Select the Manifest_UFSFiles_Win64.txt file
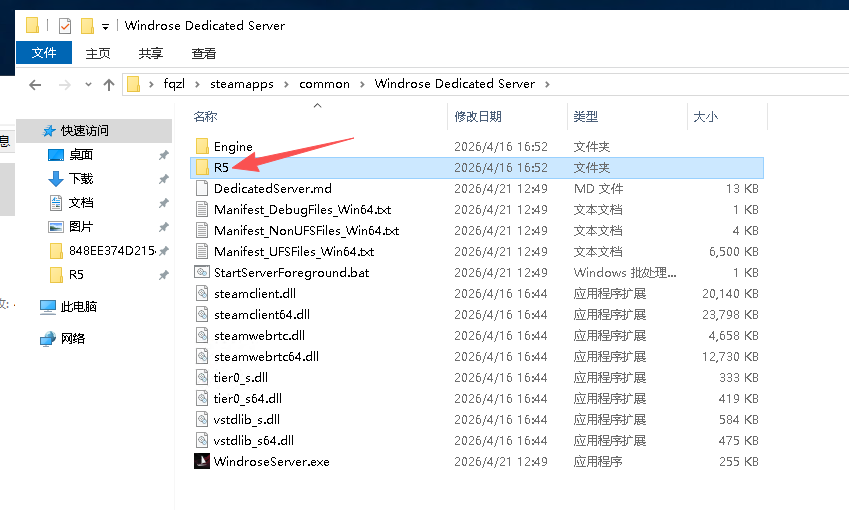This screenshot has width=849, height=510. pyautogui.click(x=294, y=252)
